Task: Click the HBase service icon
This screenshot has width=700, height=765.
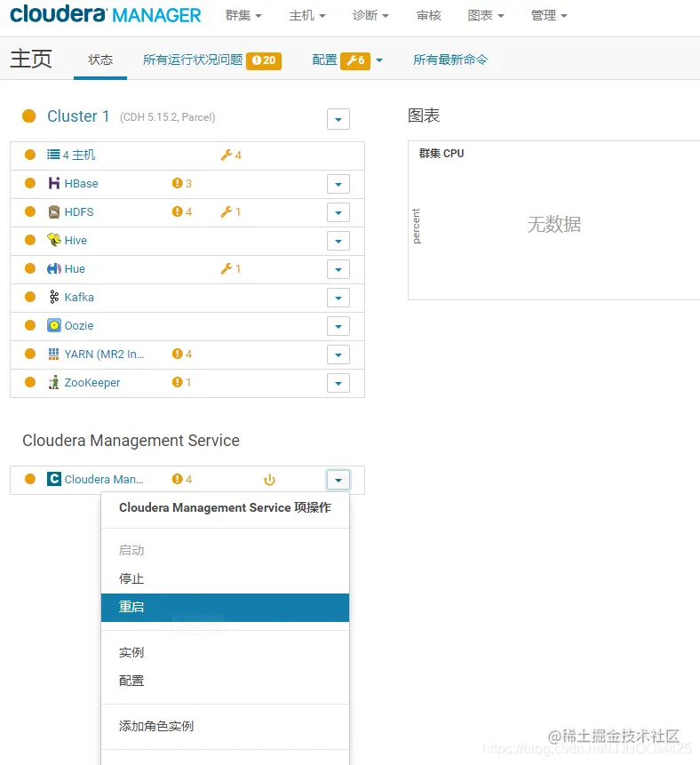Action: coord(54,183)
